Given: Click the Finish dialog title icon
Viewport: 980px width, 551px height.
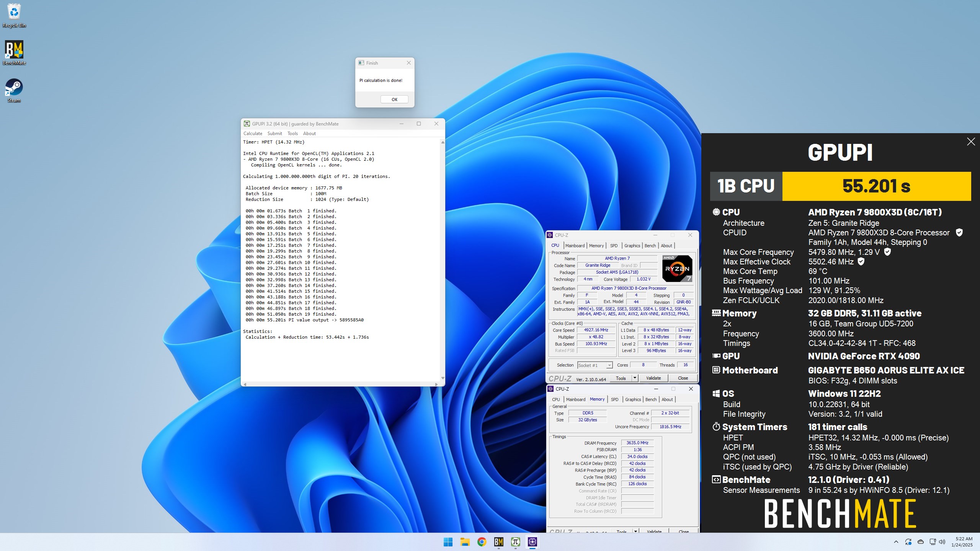Looking at the screenshot, I should (361, 63).
